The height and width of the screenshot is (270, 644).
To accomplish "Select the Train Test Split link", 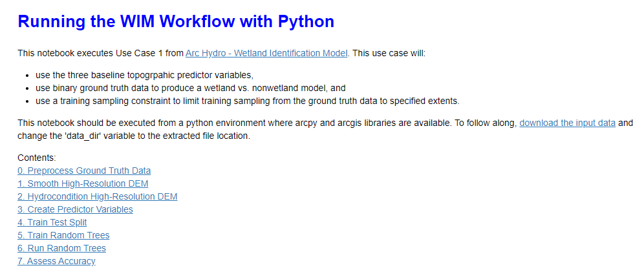I will pos(52,222).
